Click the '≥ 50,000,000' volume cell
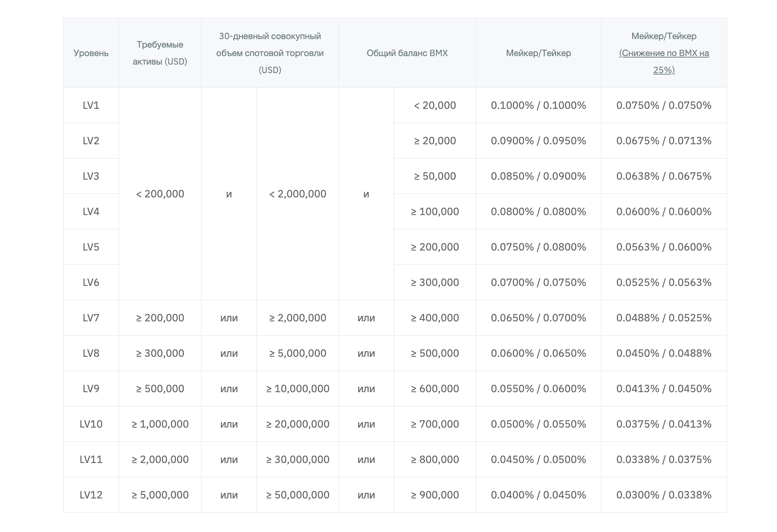Screen dimensions: 777x532 pos(297,495)
